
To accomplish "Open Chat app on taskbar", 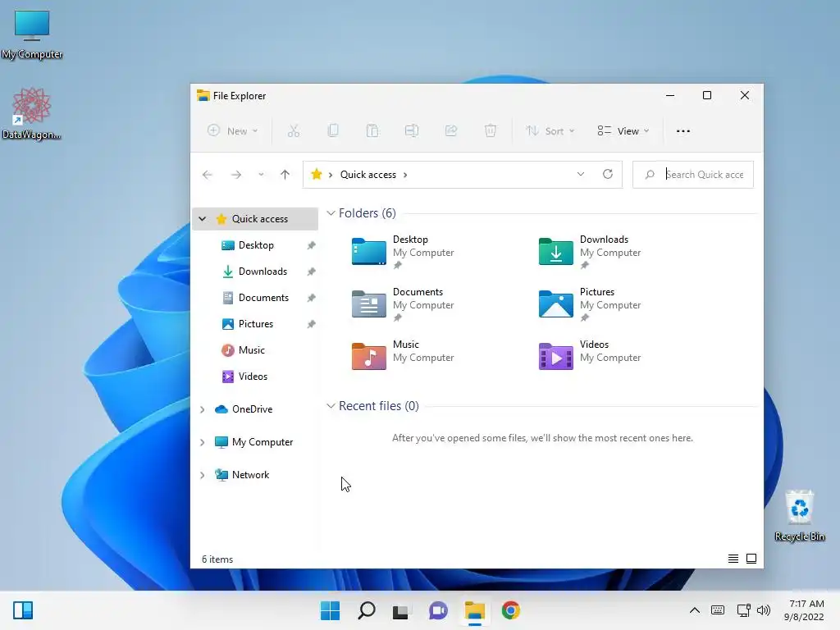I will pyautogui.click(x=438, y=610).
